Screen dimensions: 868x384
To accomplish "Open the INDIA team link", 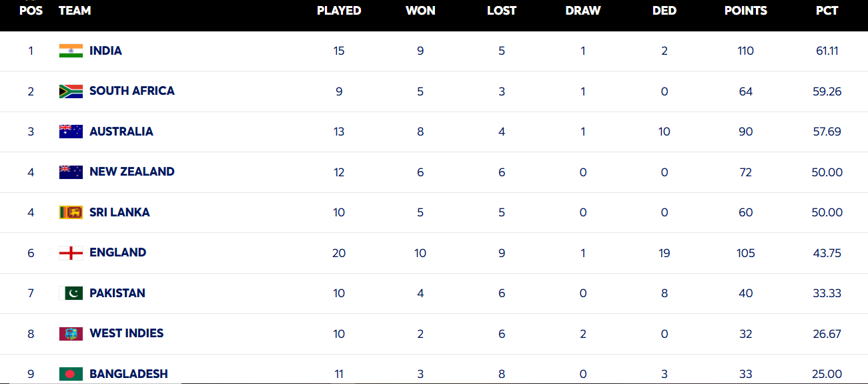I will pyautogui.click(x=105, y=51).
